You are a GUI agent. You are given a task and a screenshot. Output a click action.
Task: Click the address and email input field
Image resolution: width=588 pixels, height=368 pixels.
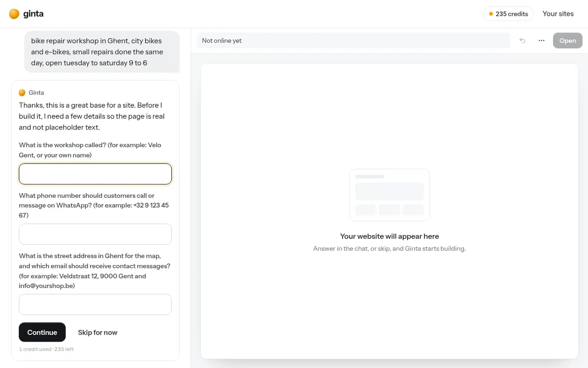click(x=95, y=304)
